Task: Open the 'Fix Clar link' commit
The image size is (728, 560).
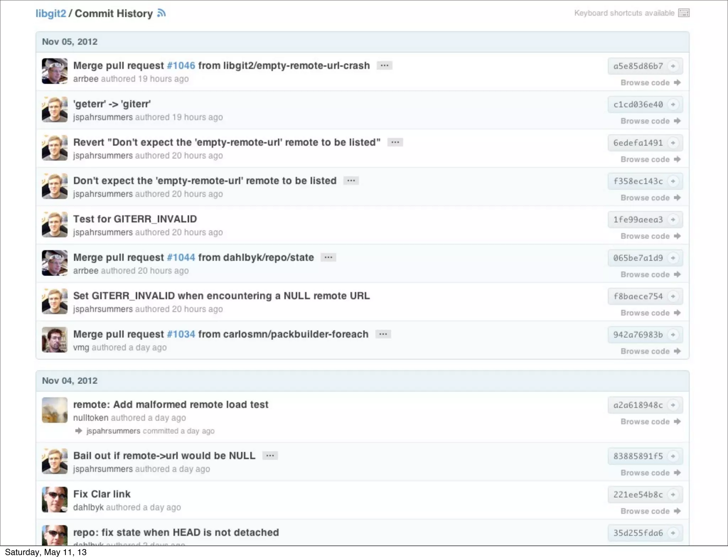Action: point(102,494)
